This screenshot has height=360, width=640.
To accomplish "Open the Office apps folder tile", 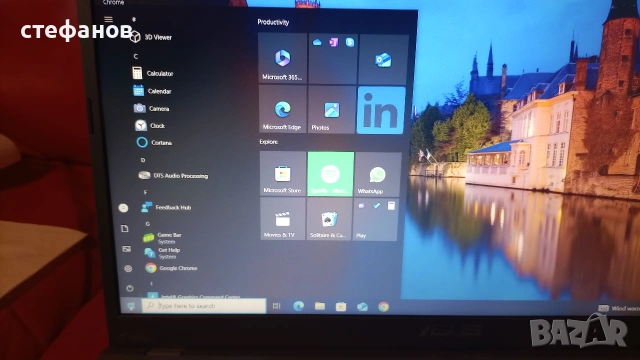I will coord(333,59).
